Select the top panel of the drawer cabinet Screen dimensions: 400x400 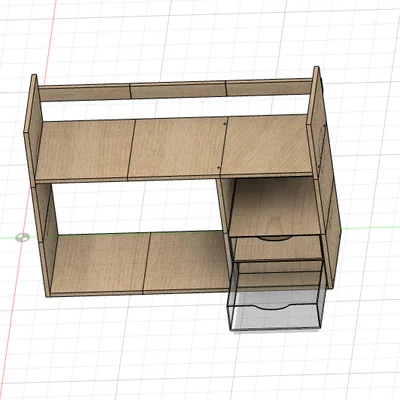275,207
